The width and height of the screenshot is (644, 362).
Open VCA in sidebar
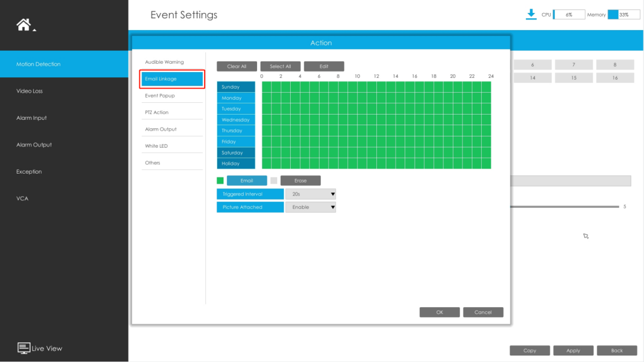click(64, 198)
